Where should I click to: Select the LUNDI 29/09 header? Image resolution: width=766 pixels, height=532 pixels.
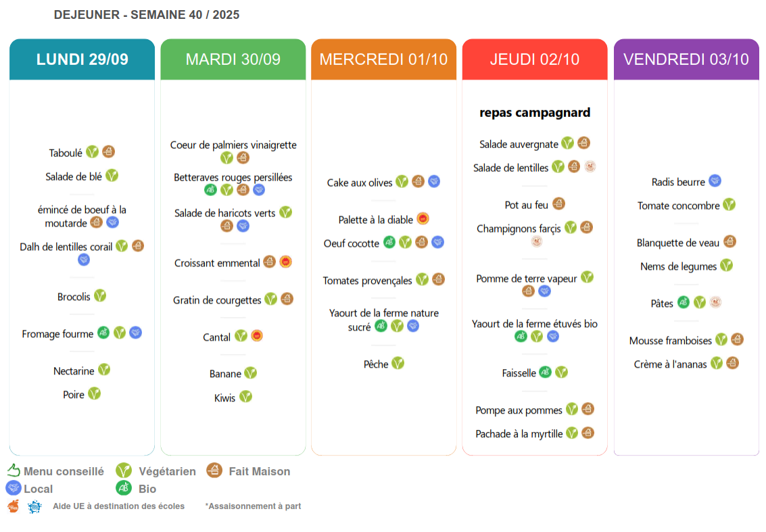[82, 59]
